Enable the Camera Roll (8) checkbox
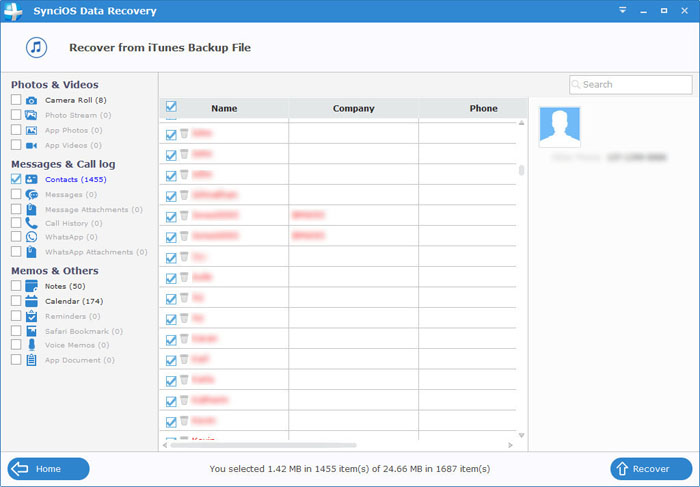This screenshot has width=700, height=487. point(16,100)
